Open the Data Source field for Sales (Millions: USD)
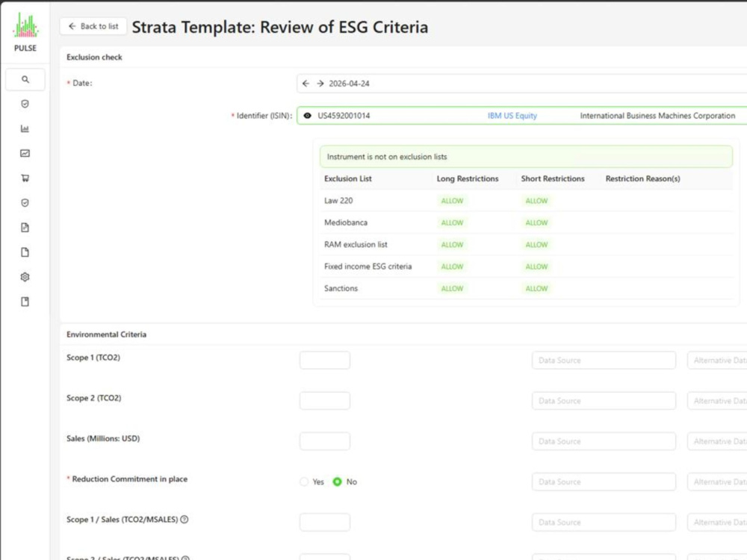This screenshot has height=560, width=747. 604,441
